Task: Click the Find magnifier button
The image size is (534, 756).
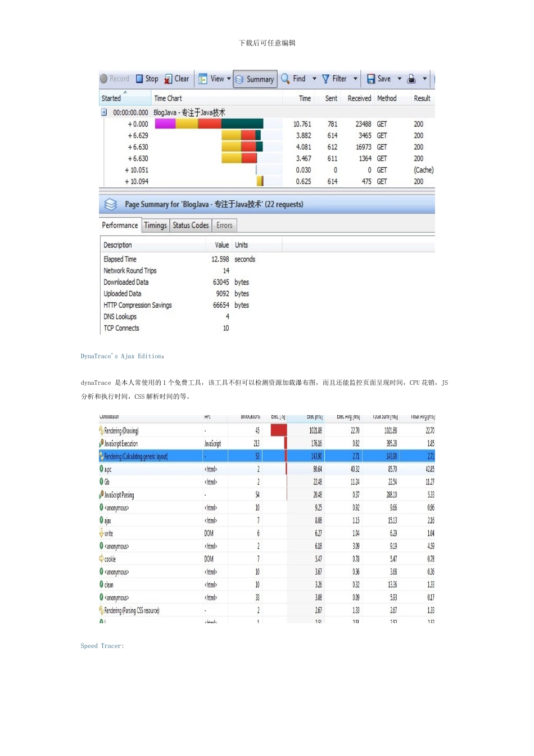Action: tap(293, 79)
